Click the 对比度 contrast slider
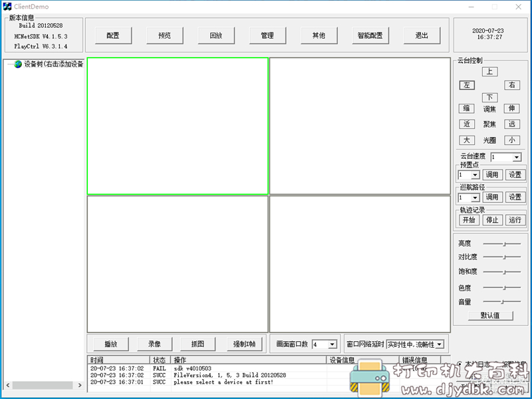Viewport: 532px width, 399px height. (502, 257)
